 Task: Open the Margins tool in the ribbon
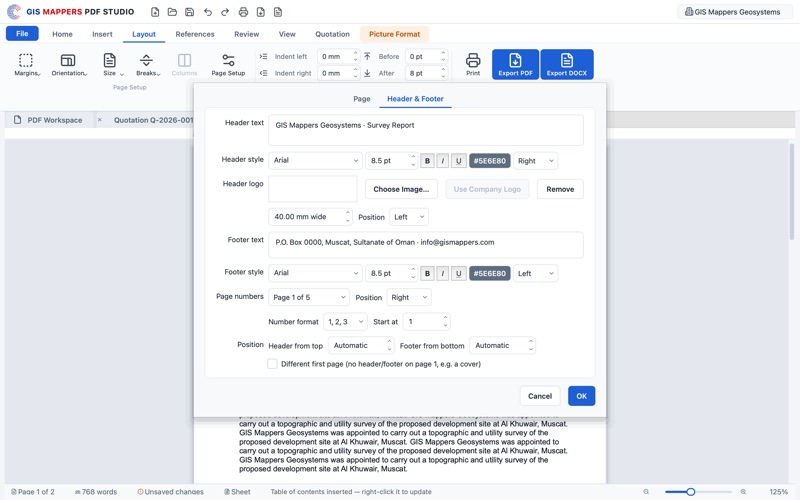tap(26, 65)
